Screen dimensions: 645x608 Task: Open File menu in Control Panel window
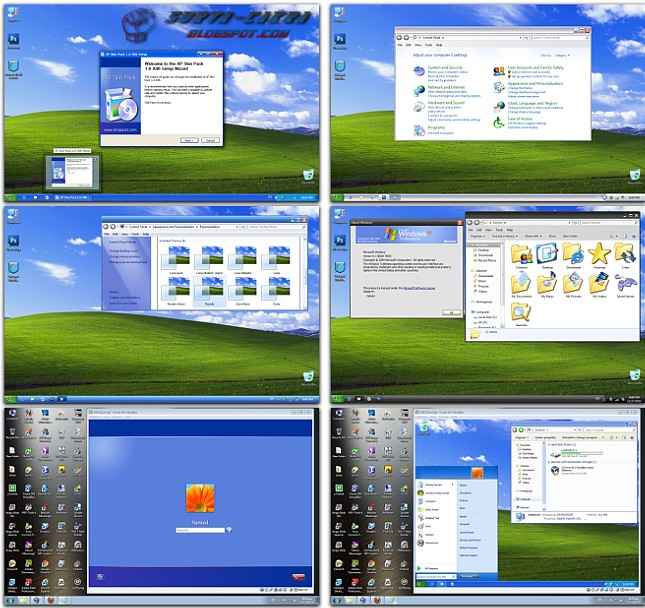pyautogui.click(x=399, y=44)
